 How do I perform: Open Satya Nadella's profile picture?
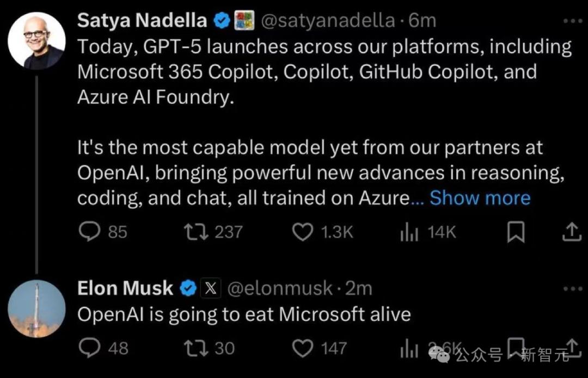click(36, 41)
